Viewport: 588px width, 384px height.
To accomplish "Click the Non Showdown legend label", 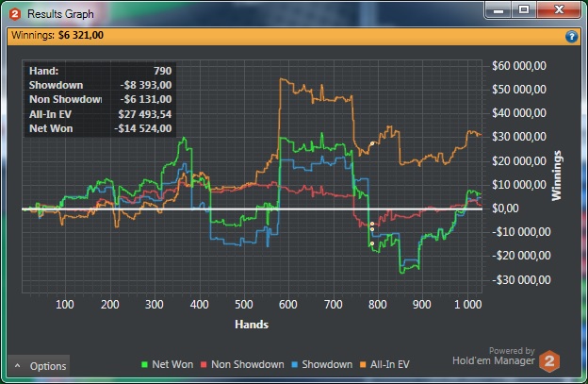I will coord(248,364).
